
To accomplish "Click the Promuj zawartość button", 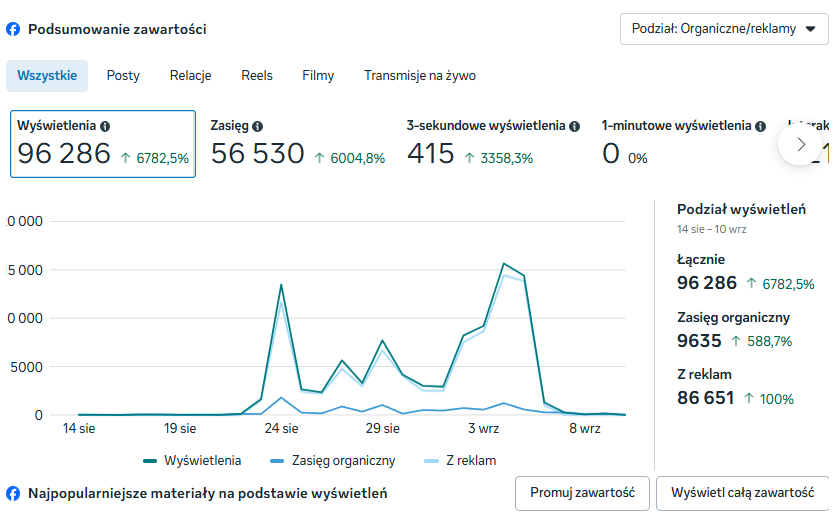I will [582, 493].
